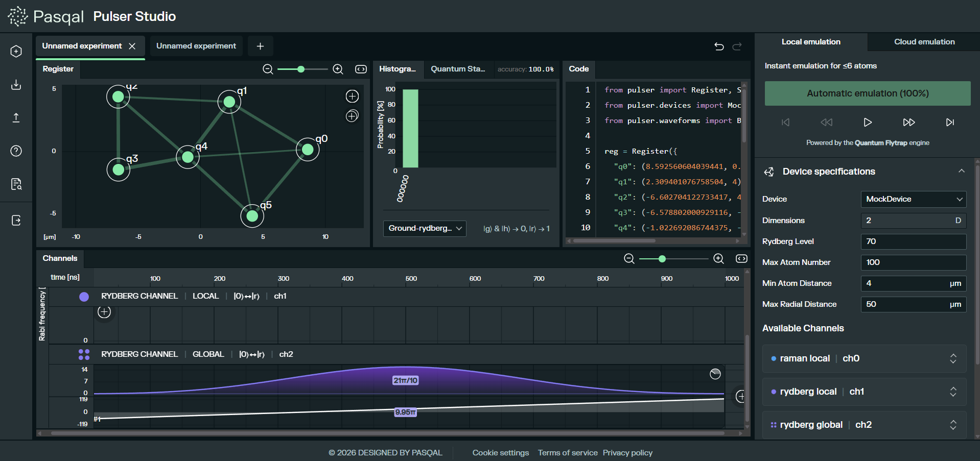The height and width of the screenshot is (461, 980).
Task: Expand the rydberg global ch2 channel
Action: [953, 425]
